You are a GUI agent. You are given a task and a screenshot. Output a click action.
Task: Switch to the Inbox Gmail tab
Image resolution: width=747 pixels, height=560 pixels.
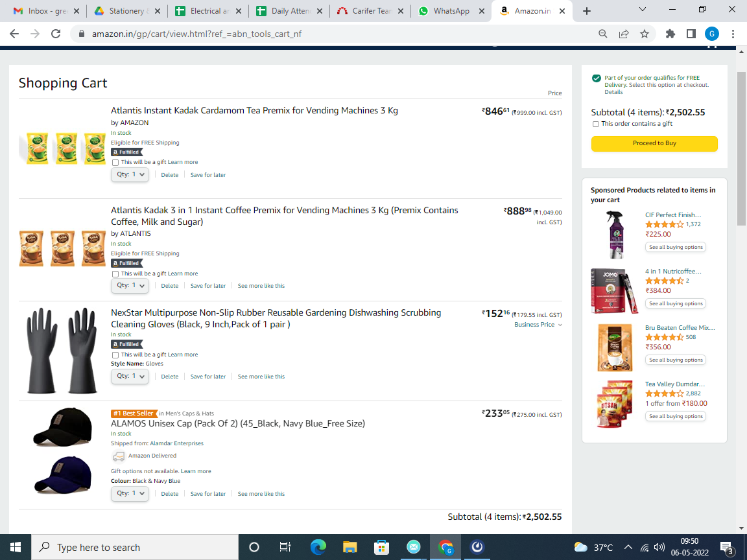pyautogui.click(x=47, y=11)
